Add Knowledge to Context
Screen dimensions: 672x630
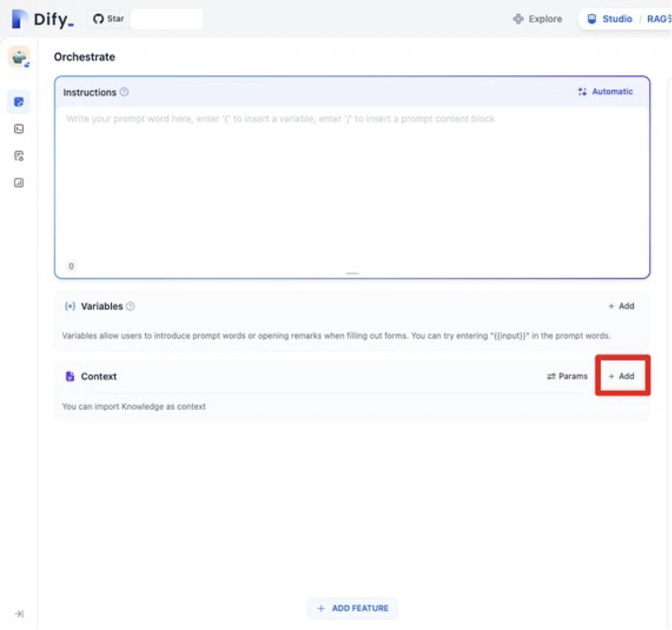coord(621,376)
